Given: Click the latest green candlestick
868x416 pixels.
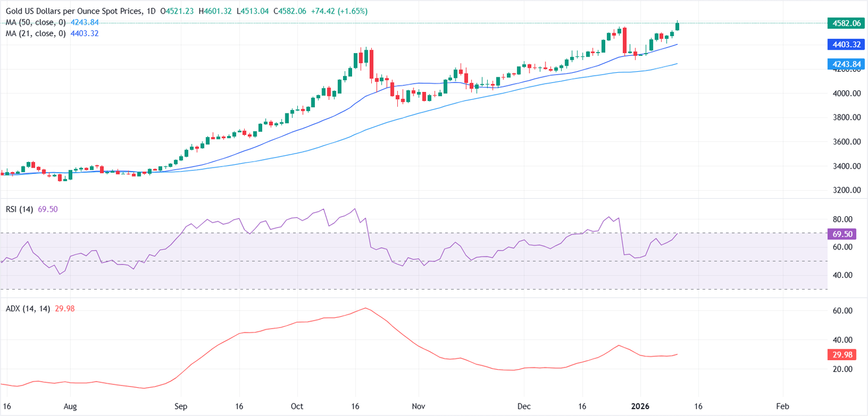Looking at the screenshot, I should [678, 26].
